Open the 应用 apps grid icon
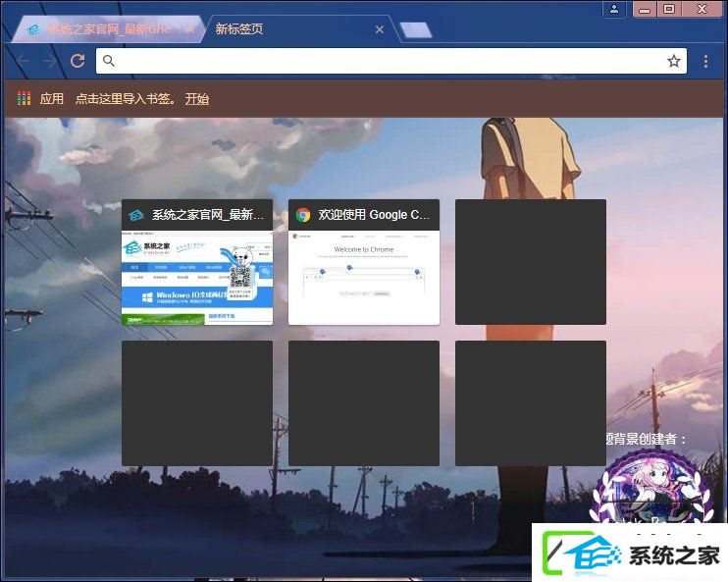The height and width of the screenshot is (582, 728). point(24,98)
